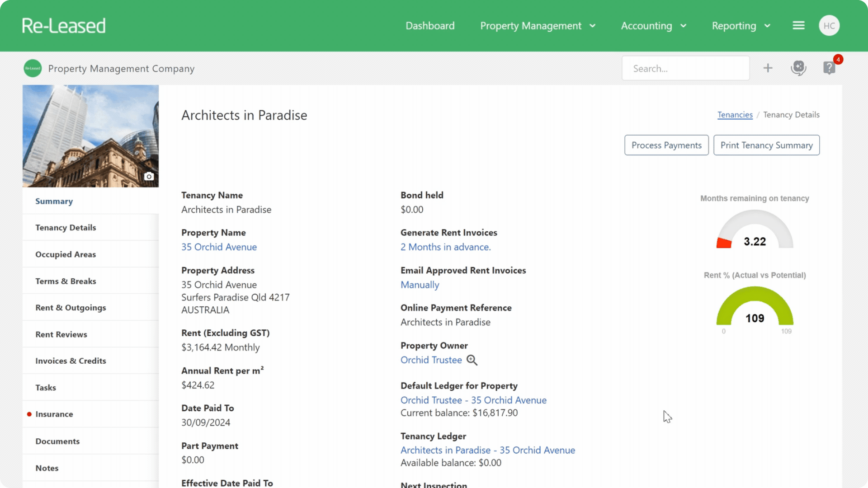The height and width of the screenshot is (488, 868).
Task: Expand the Property Management dropdown
Action: (x=538, y=26)
